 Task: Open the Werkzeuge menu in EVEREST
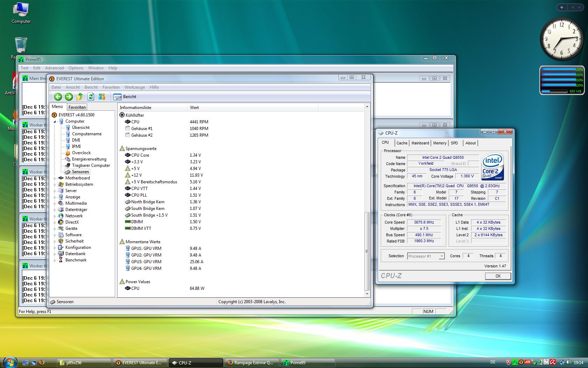coord(134,87)
